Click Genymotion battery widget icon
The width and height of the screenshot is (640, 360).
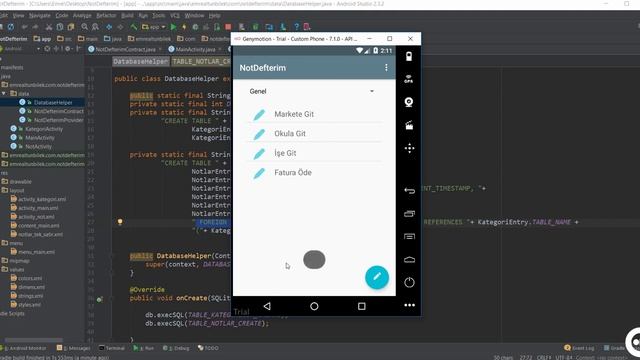(409, 56)
